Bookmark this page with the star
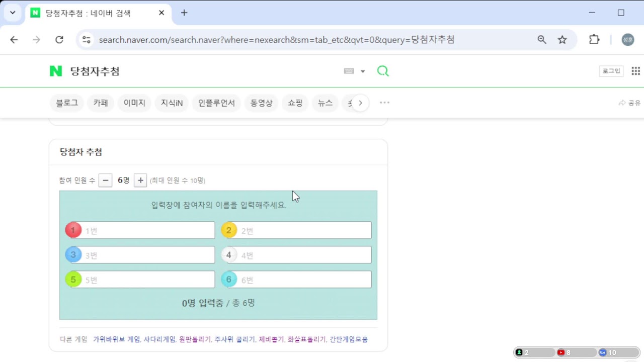 point(562,40)
